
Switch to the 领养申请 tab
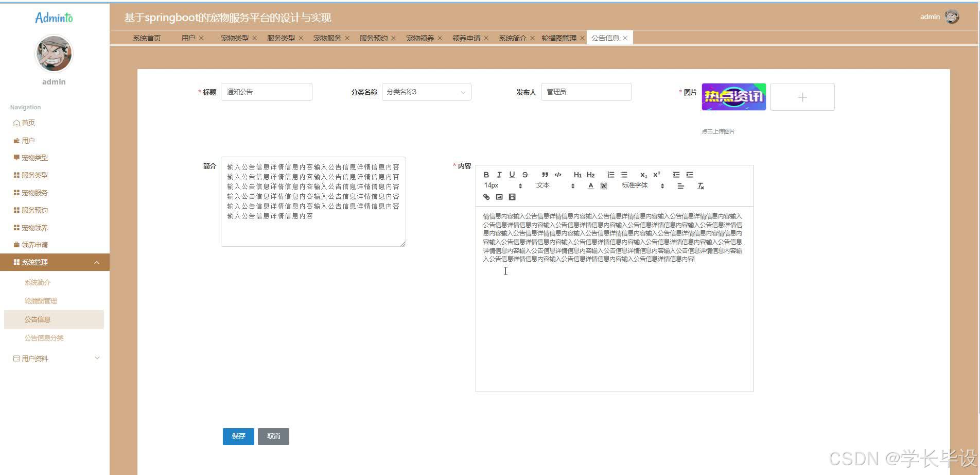tap(466, 38)
